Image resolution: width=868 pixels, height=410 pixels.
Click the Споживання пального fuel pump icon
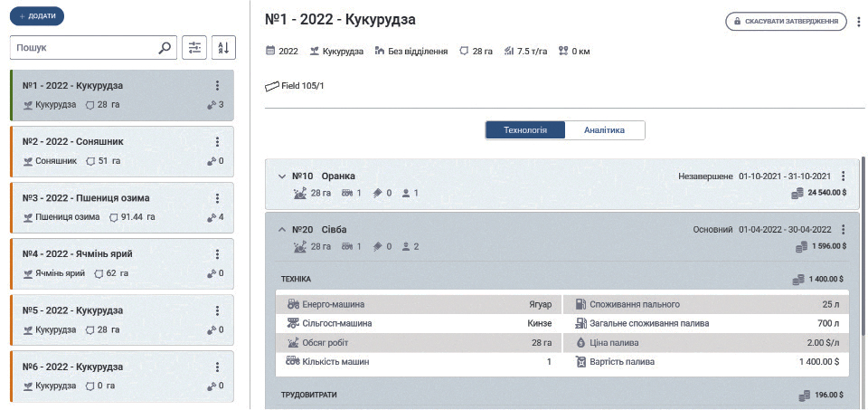point(580,304)
